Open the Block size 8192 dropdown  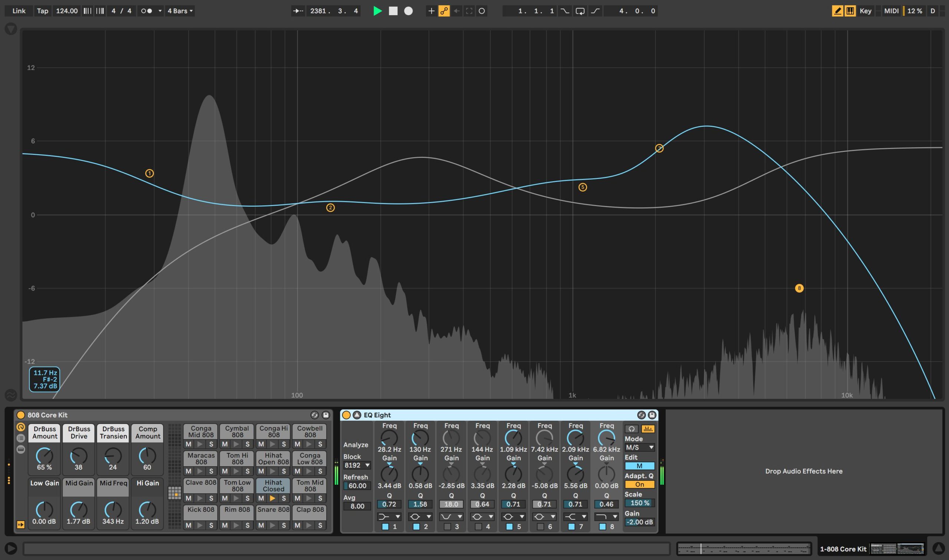(357, 465)
